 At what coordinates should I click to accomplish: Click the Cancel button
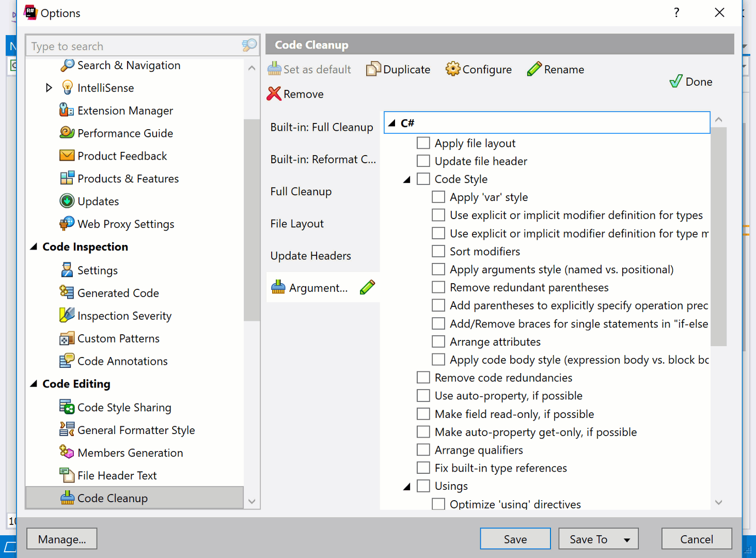pyautogui.click(x=696, y=539)
